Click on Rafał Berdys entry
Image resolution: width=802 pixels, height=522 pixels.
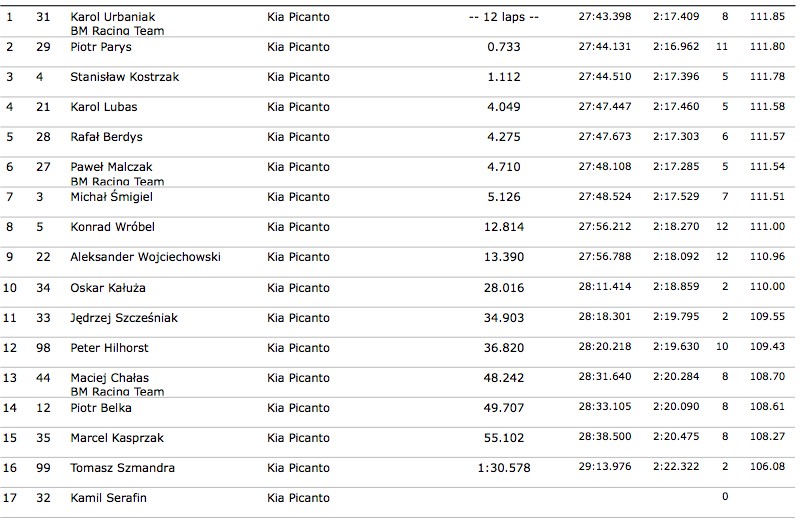pyautogui.click(x=107, y=137)
